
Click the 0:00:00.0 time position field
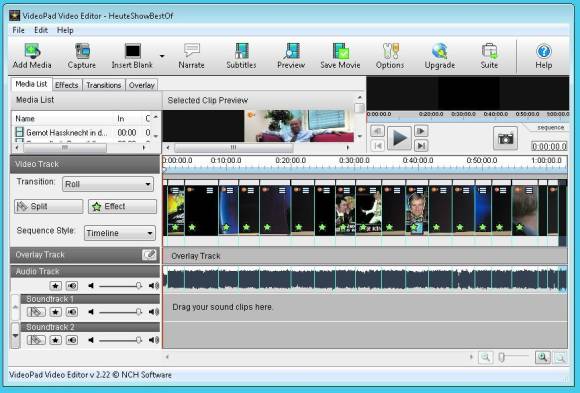(x=549, y=147)
